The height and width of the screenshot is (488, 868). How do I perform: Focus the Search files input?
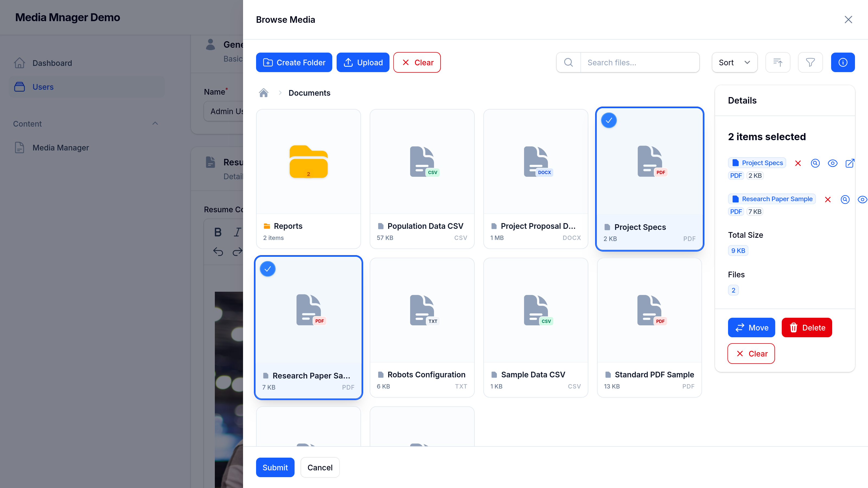pyautogui.click(x=640, y=62)
